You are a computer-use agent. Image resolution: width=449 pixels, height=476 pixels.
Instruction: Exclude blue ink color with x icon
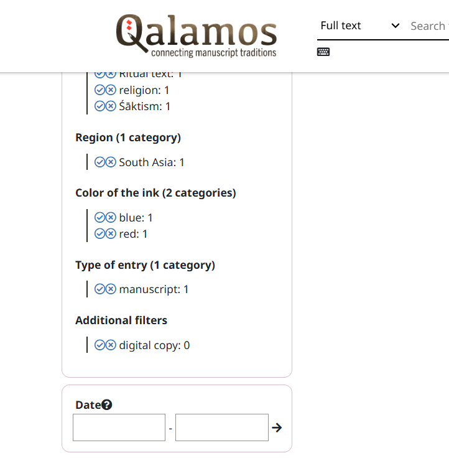(x=111, y=218)
